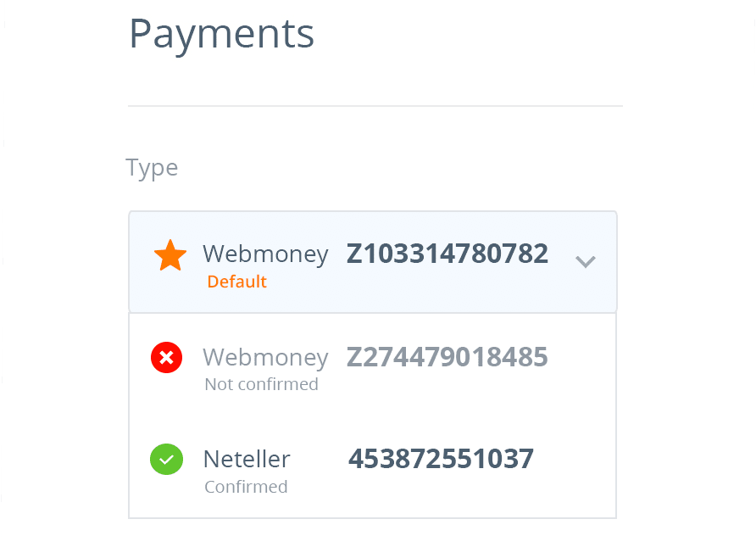The image size is (756, 547).
Task: Click the red X not-confirmed icon
Action: click(166, 358)
